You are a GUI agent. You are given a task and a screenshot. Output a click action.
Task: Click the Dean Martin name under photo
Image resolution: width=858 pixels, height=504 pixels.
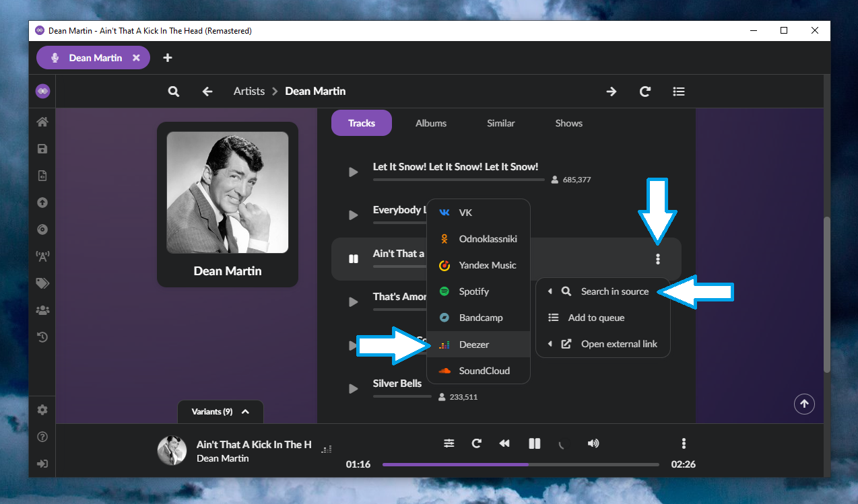pyautogui.click(x=228, y=271)
